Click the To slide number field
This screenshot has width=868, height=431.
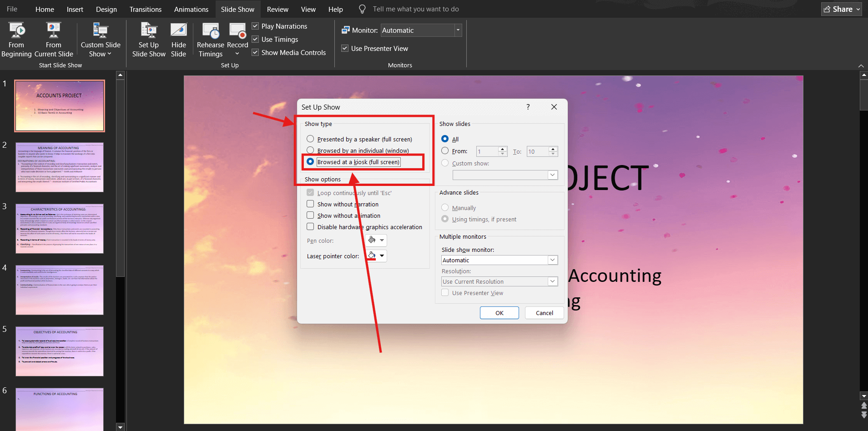pyautogui.click(x=538, y=151)
